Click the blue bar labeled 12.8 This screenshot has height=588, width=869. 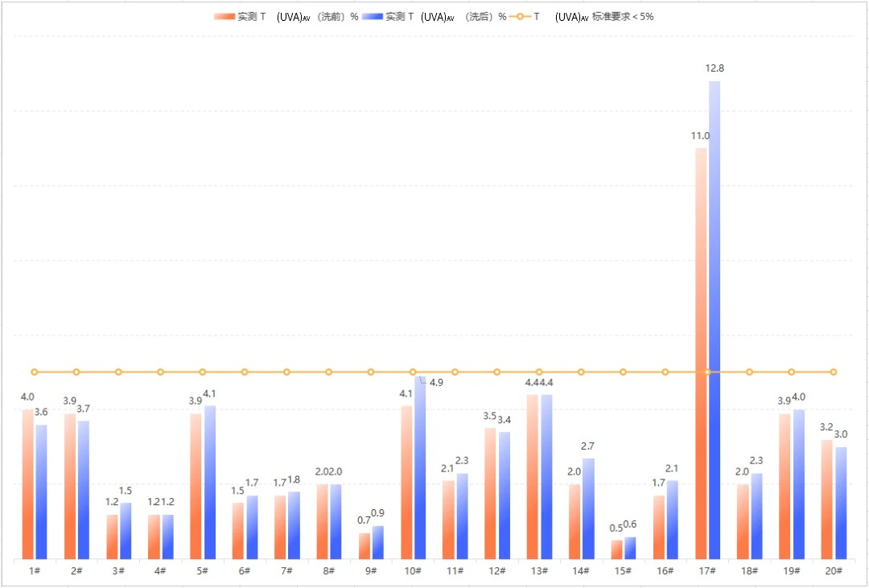714,322
